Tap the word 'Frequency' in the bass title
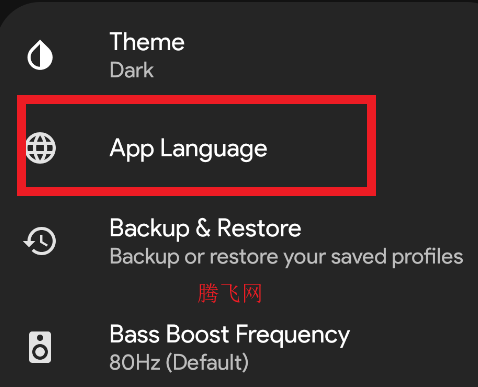 click(x=293, y=335)
